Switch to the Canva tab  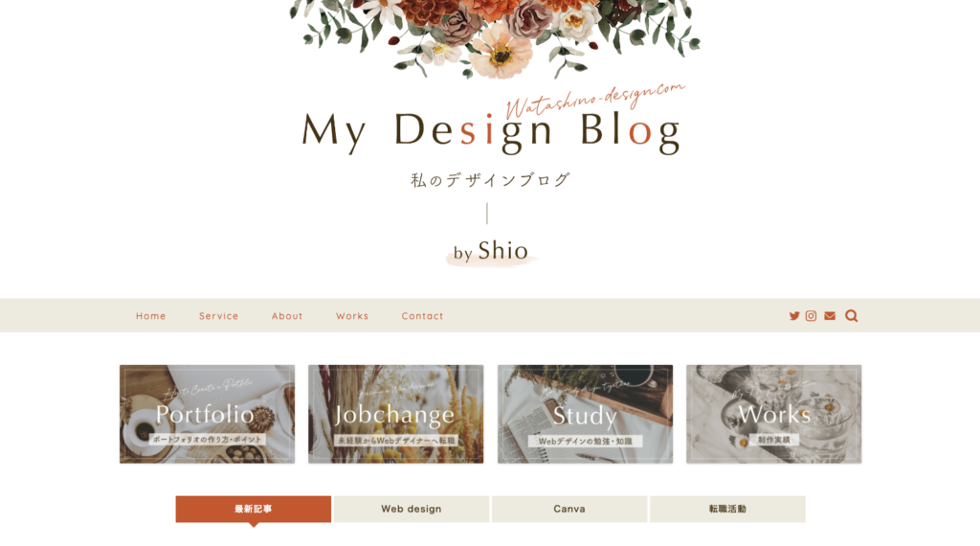pos(569,509)
